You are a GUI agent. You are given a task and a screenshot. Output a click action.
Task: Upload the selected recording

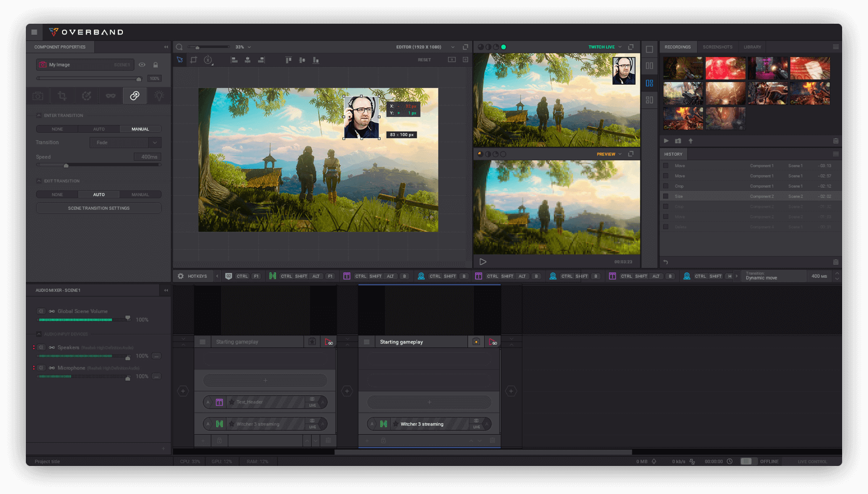[691, 141]
